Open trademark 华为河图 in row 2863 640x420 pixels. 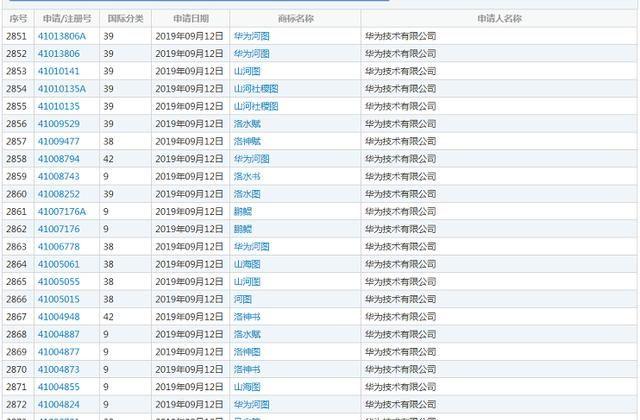(x=251, y=247)
